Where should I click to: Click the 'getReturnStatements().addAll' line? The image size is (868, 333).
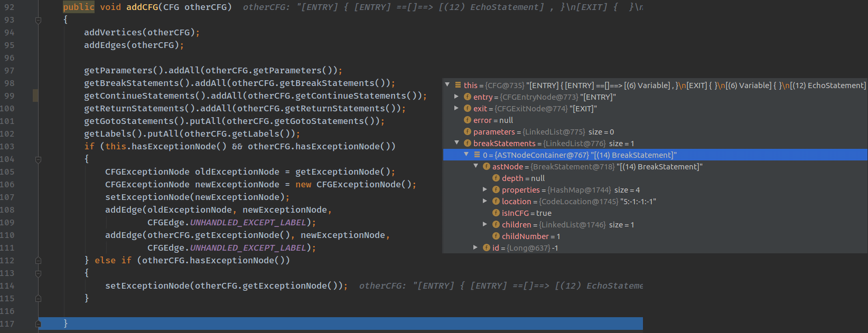(x=245, y=108)
